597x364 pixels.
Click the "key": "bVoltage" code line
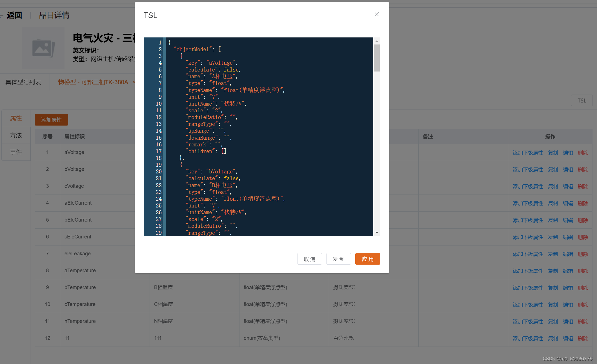click(x=211, y=171)
